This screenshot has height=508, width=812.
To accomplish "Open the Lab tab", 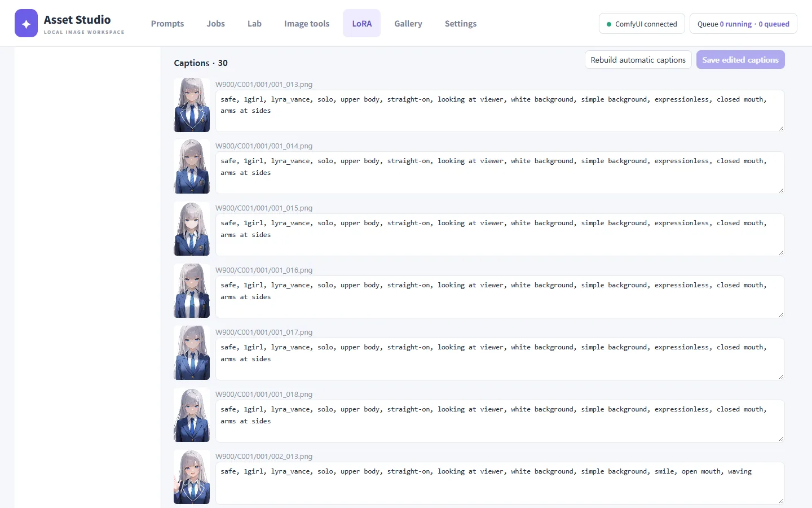I will 254,24.
